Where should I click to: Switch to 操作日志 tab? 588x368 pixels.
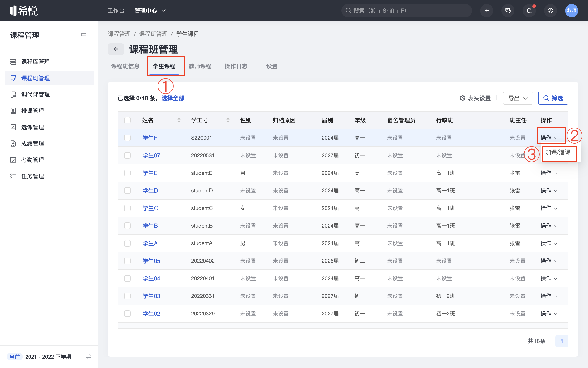tap(236, 66)
